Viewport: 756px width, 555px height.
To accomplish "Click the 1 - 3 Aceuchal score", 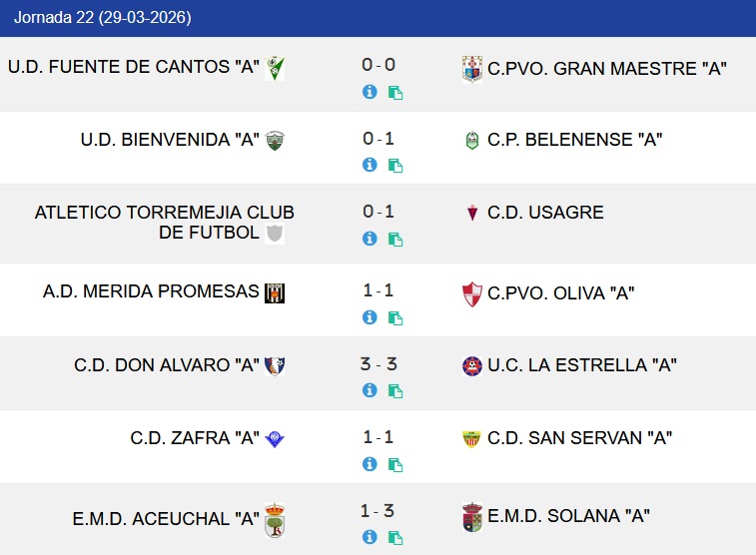I will pyautogui.click(x=378, y=511).
